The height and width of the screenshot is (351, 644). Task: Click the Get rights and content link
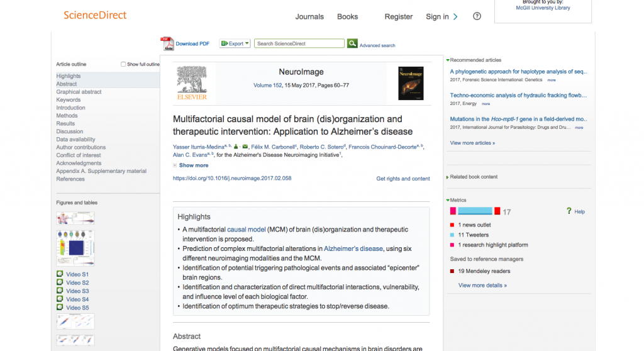[x=402, y=179]
